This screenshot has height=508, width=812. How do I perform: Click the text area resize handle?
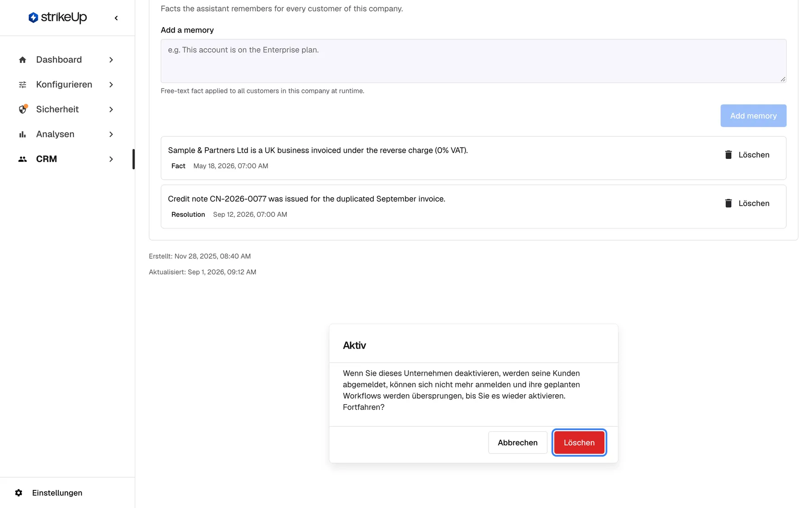point(783,79)
